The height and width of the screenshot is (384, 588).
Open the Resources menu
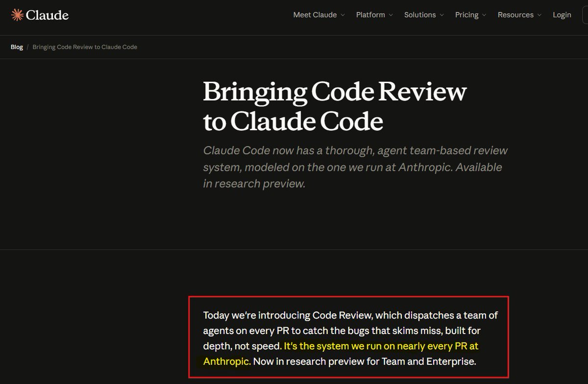coord(515,15)
